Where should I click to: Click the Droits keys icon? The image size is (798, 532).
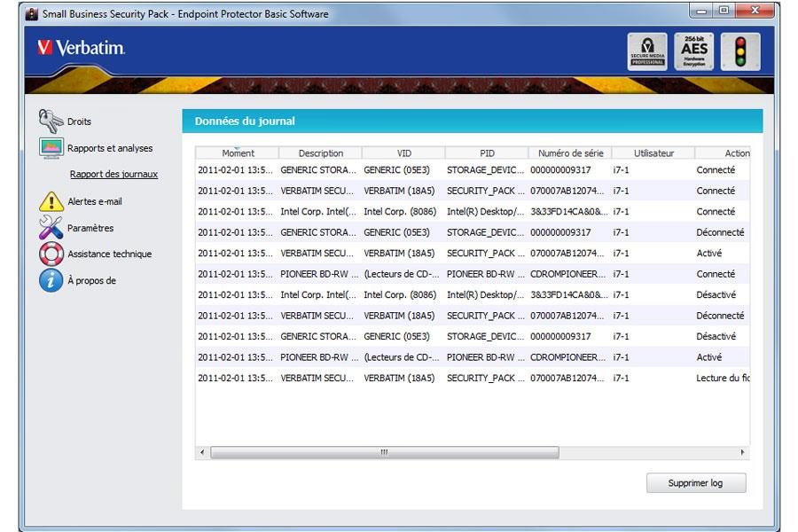click(x=51, y=121)
